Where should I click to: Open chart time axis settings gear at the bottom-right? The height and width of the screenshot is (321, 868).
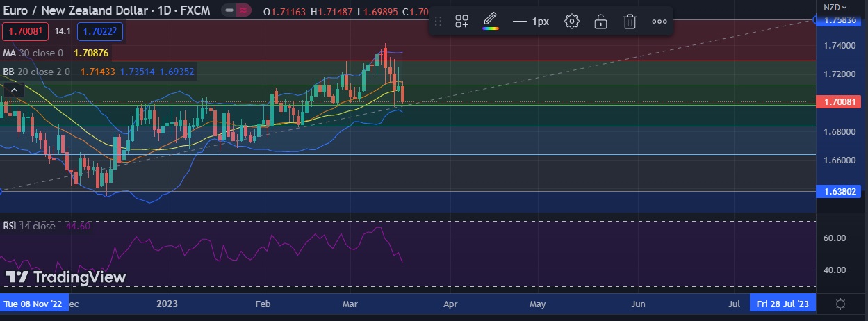click(840, 304)
